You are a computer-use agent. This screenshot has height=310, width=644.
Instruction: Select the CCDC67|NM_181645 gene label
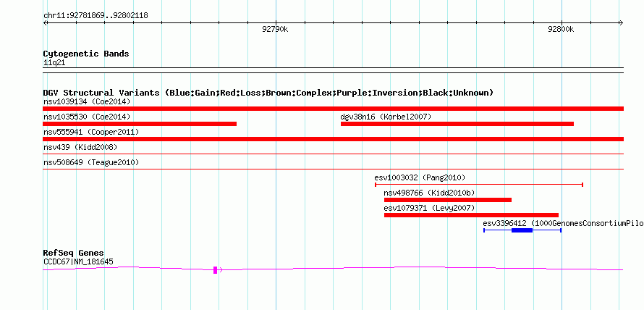click(x=78, y=262)
